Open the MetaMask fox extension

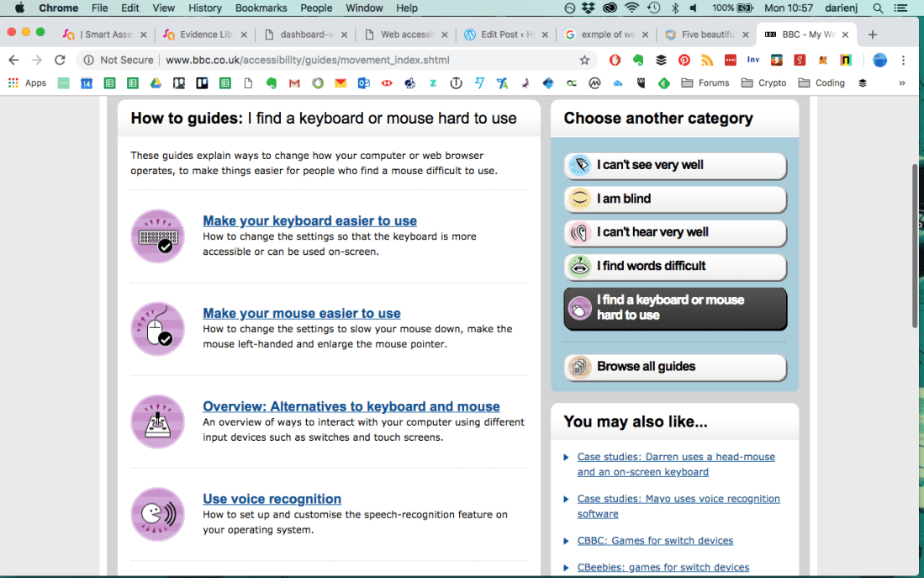[822, 61]
